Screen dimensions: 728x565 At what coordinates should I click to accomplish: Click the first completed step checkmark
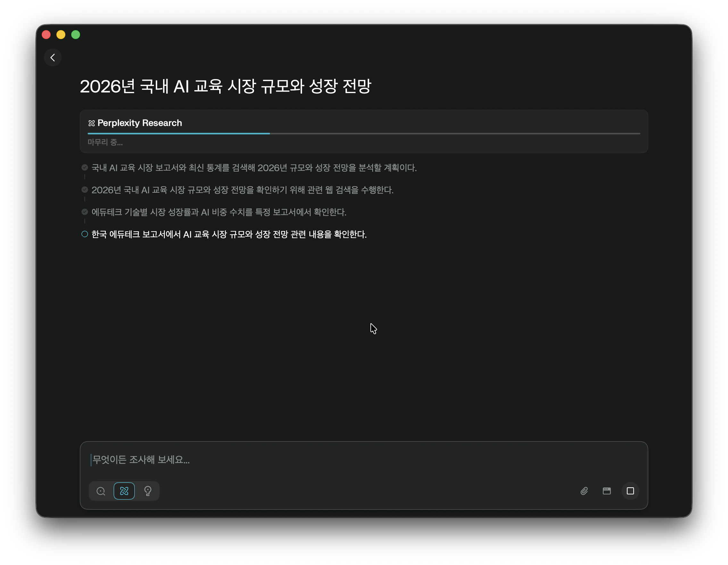pyautogui.click(x=85, y=167)
